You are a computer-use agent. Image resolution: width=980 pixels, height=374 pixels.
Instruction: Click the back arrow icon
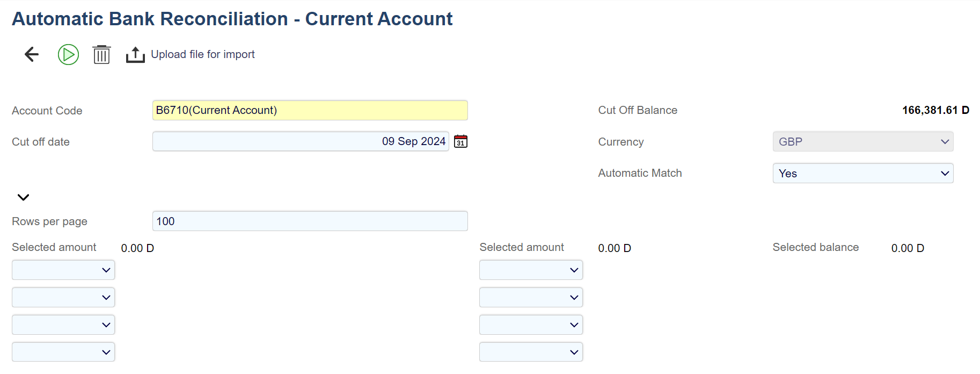[32, 54]
